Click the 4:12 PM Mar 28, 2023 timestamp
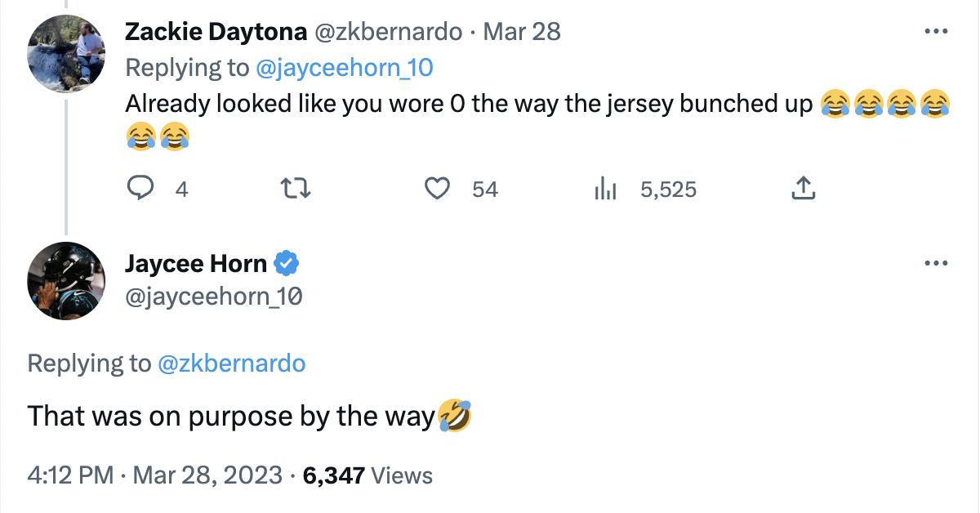Viewport: 980px width, 513px height. [x=154, y=475]
